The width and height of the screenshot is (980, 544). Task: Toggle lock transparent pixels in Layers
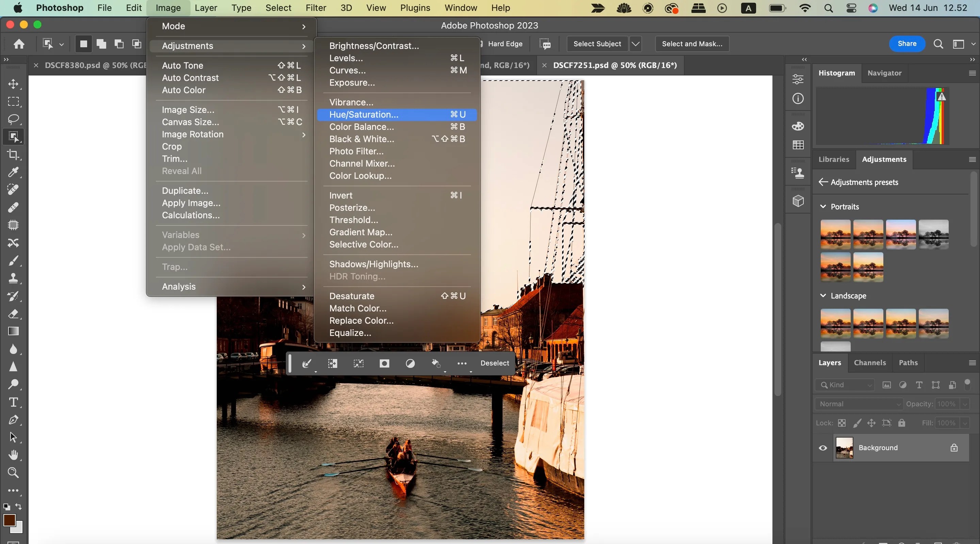[x=842, y=423]
